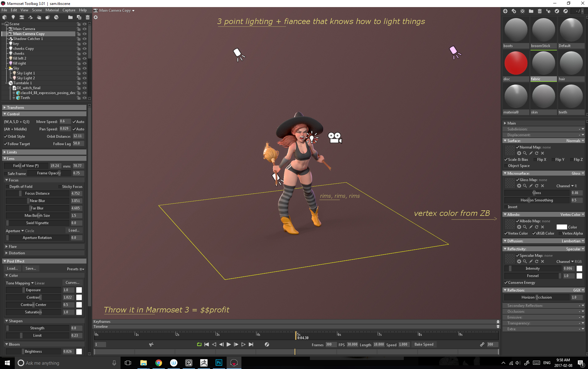This screenshot has height=369, width=588.
Task: Expand the Distortion section
Action: tap(44, 253)
